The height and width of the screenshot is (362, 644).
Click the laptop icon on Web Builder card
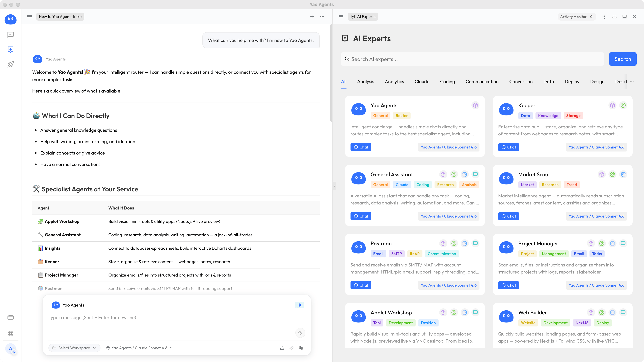pos(623,312)
